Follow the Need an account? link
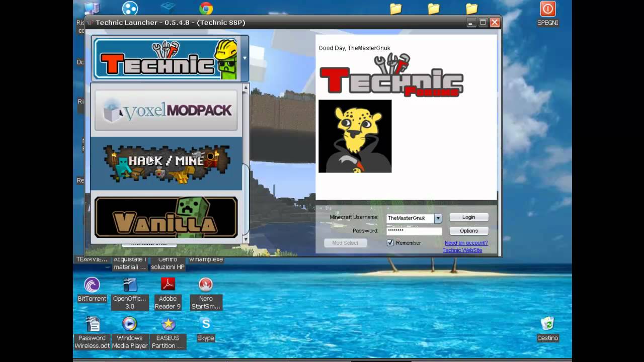Image resolution: width=644 pixels, height=362 pixels. pyautogui.click(x=466, y=243)
